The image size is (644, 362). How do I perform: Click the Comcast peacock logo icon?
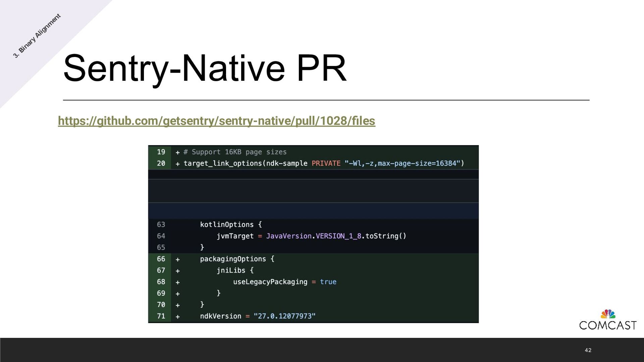pos(608,314)
